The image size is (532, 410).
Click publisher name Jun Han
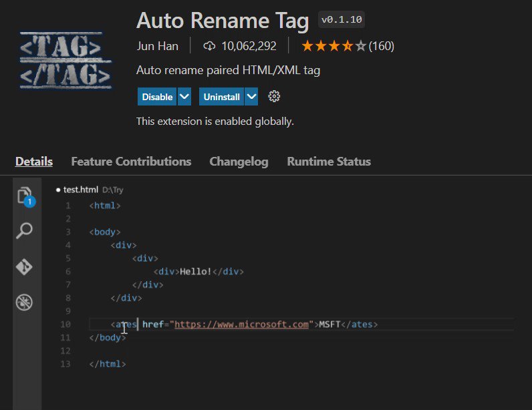tap(158, 46)
